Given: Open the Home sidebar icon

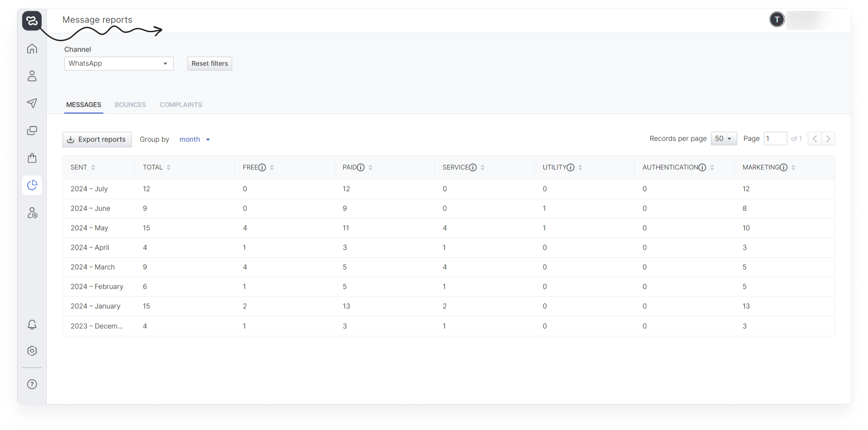Looking at the screenshot, I should 32,49.
